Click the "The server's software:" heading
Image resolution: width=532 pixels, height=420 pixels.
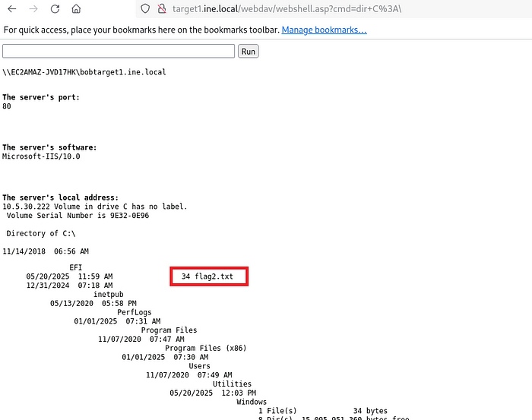(49, 147)
